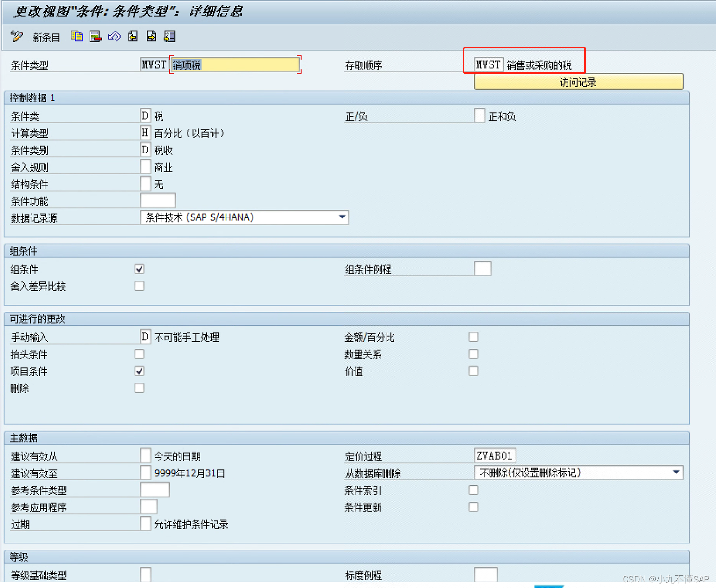Click the 9999年12月31日 text
This screenshot has width=716, height=588.
[x=189, y=473]
